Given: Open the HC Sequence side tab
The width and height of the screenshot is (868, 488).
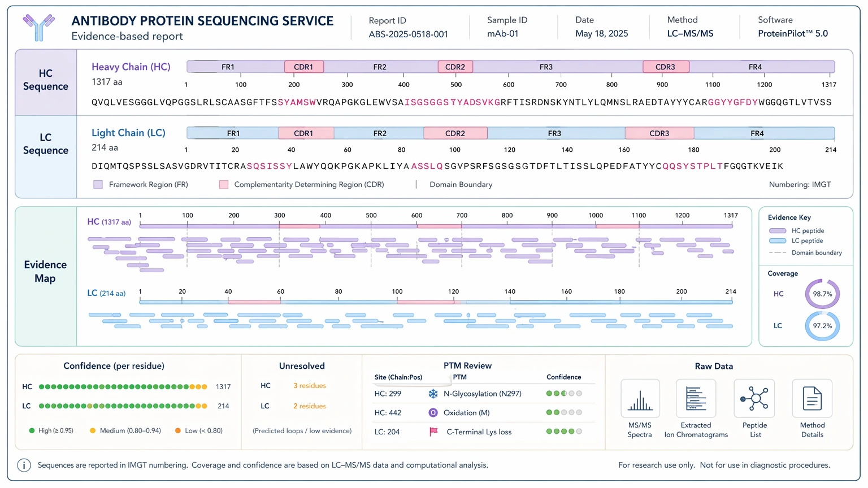Looking at the screenshot, I should point(46,82).
